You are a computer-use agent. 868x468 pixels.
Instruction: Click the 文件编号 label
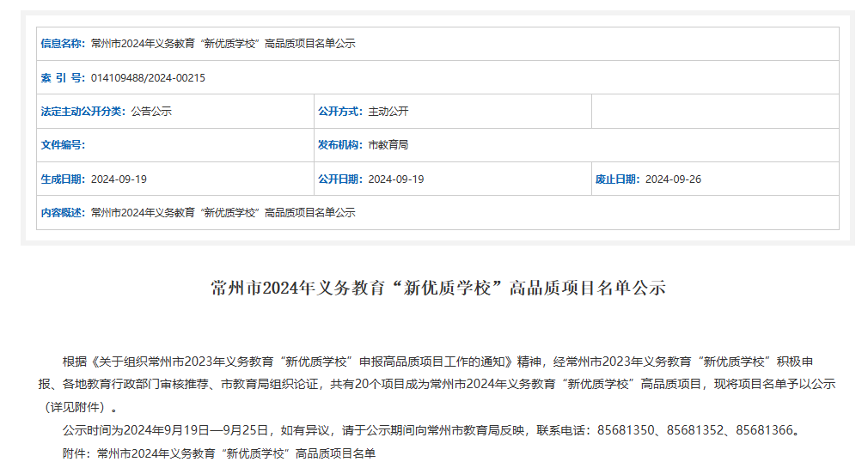[63, 145]
